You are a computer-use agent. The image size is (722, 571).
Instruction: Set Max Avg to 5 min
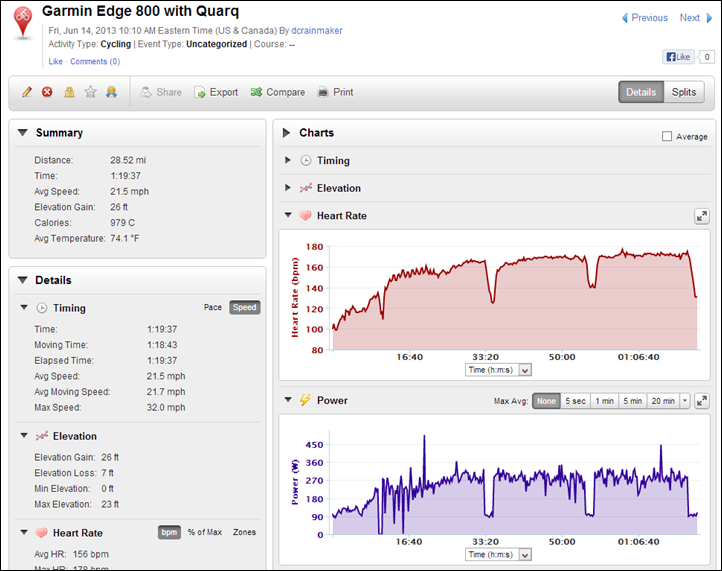tap(633, 401)
